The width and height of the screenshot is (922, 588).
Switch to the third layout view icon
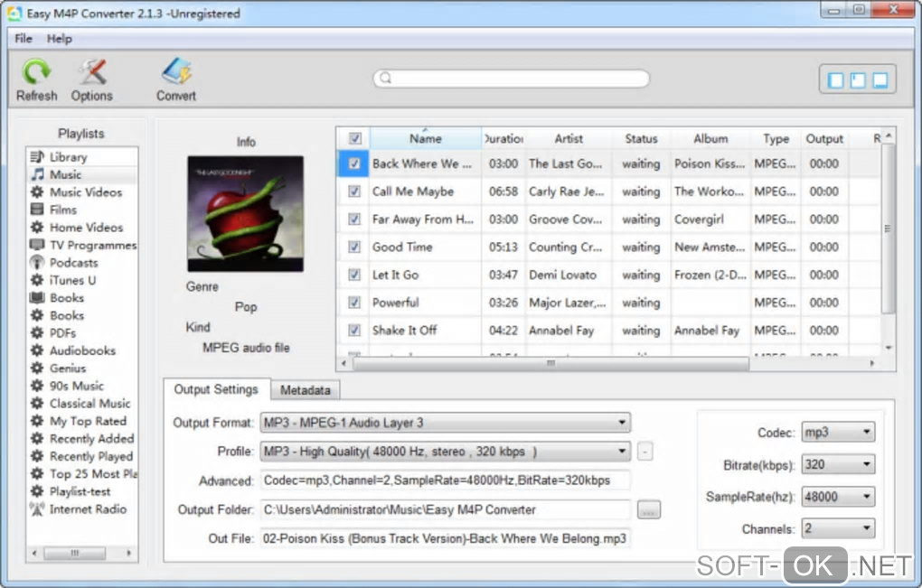pos(880,79)
